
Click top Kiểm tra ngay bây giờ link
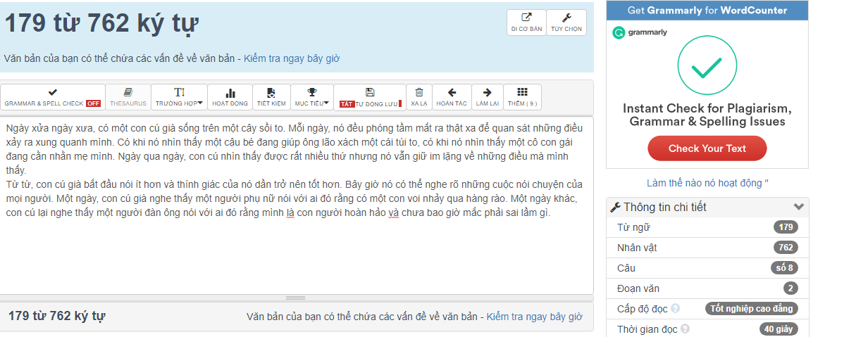(292, 58)
